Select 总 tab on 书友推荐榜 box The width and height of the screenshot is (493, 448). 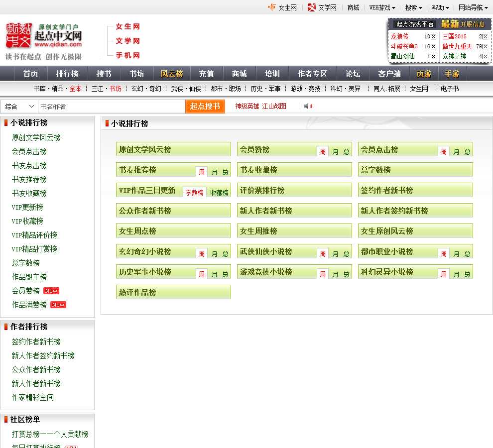tap(225, 172)
